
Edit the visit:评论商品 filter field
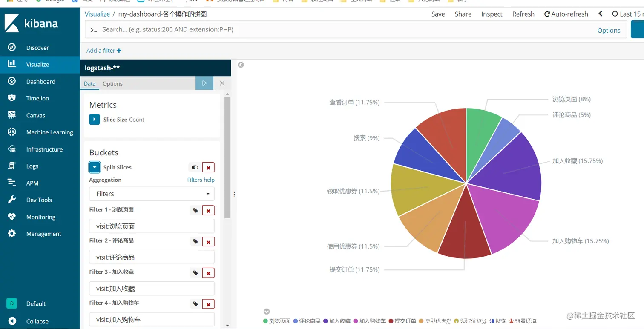pyautogui.click(x=152, y=257)
